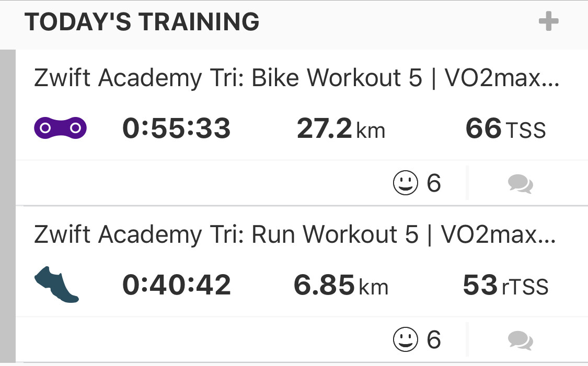Open comments on the Bike Workout 5
588x366 pixels.
click(x=520, y=184)
